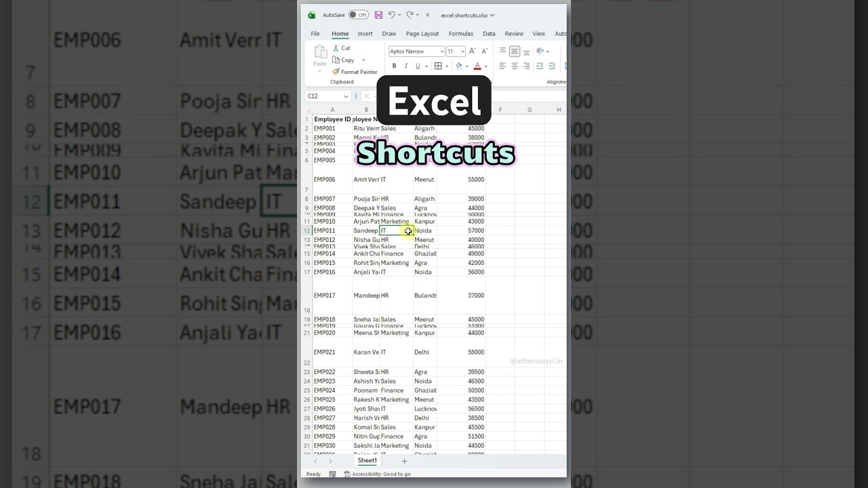Switch to the Data tab
The width and height of the screenshot is (868, 488).
pyautogui.click(x=489, y=33)
